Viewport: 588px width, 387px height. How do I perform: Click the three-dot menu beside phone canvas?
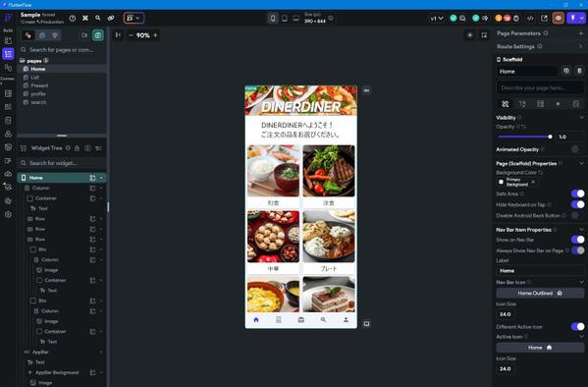point(366,90)
